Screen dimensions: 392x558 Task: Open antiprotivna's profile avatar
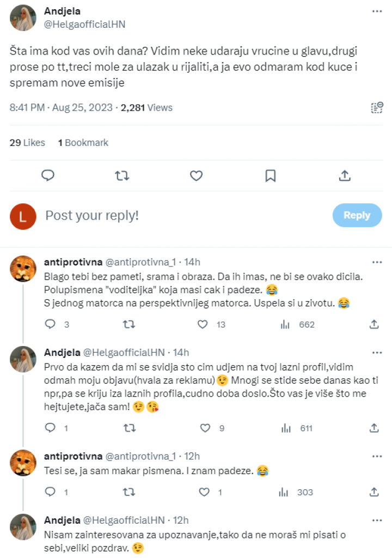(x=23, y=269)
